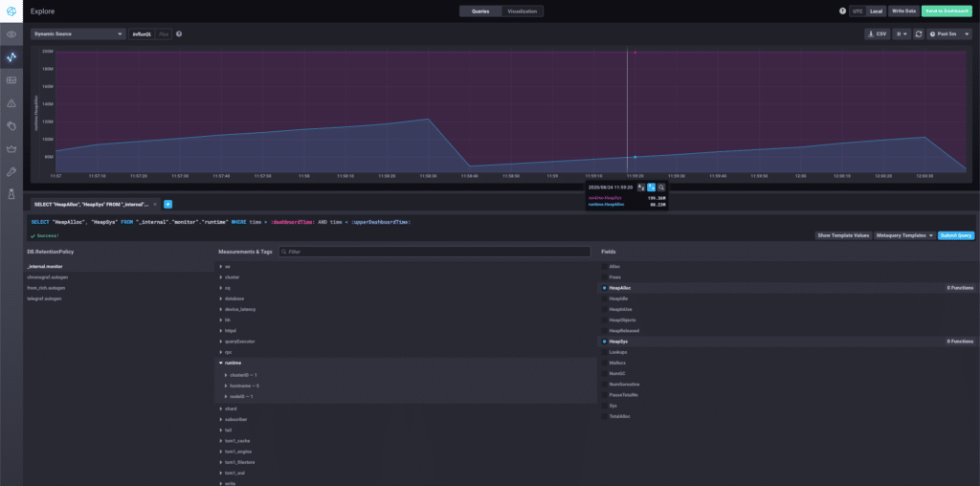980x486 pixels.
Task: Check the Lookups field
Action: pyautogui.click(x=605, y=352)
